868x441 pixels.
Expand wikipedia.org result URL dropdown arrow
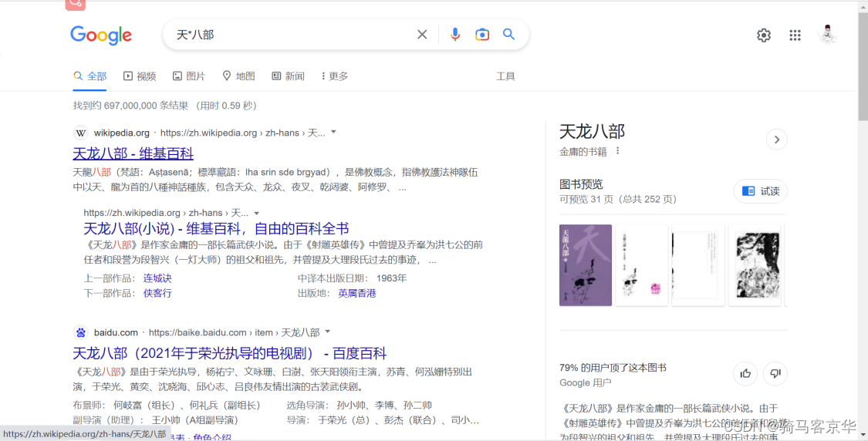333,133
